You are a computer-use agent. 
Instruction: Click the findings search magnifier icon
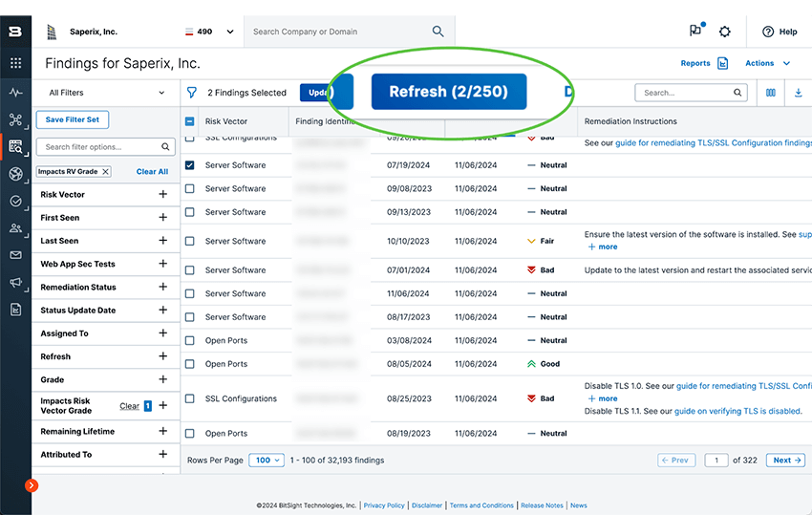[737, 93]
